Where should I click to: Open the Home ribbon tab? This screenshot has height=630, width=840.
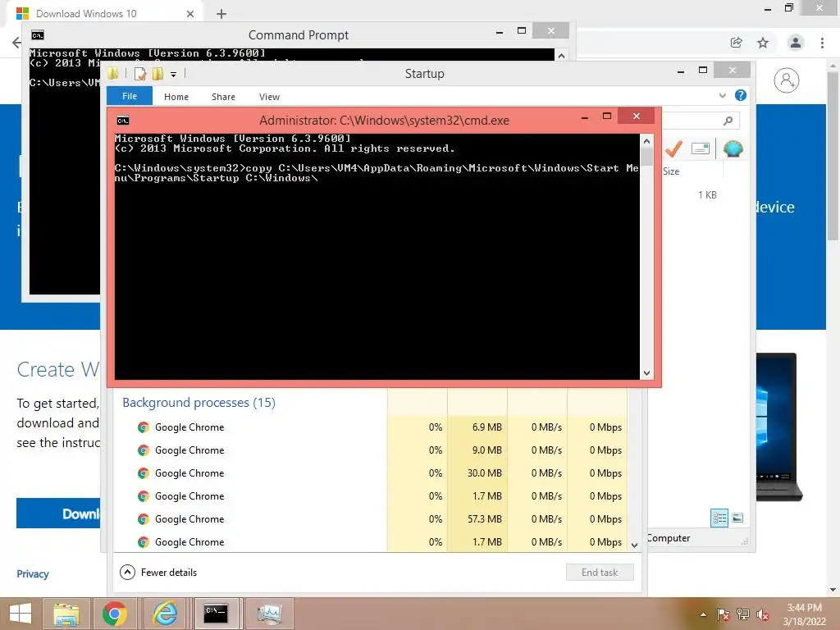[176, 97]
